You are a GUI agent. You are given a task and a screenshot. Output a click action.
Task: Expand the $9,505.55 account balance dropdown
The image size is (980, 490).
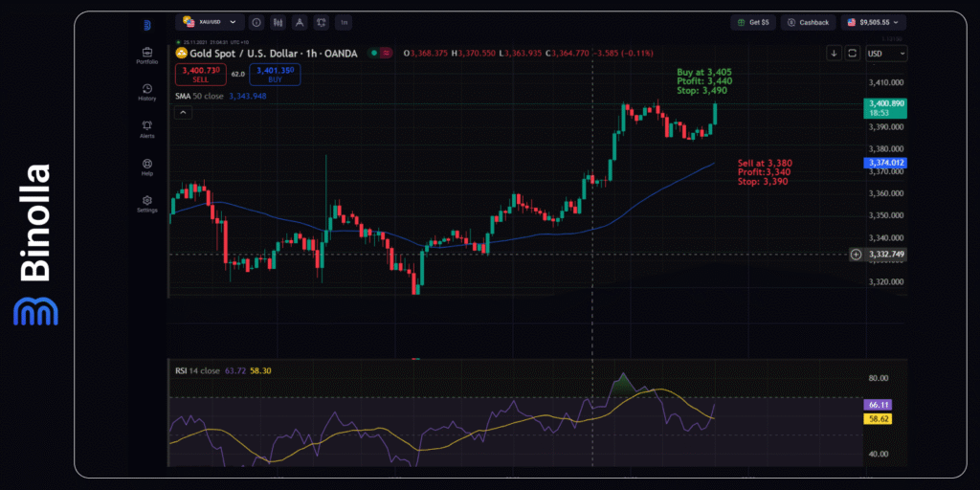874,22
